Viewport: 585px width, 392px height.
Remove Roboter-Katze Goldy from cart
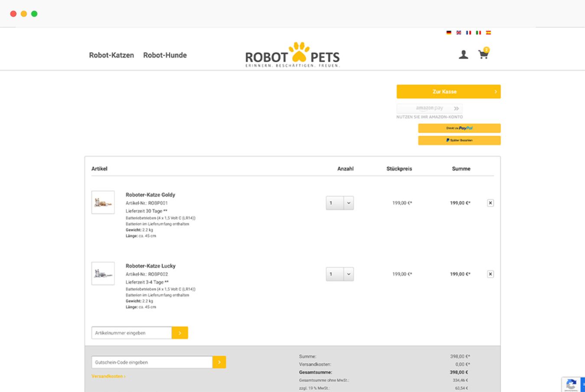click(490, 203)
